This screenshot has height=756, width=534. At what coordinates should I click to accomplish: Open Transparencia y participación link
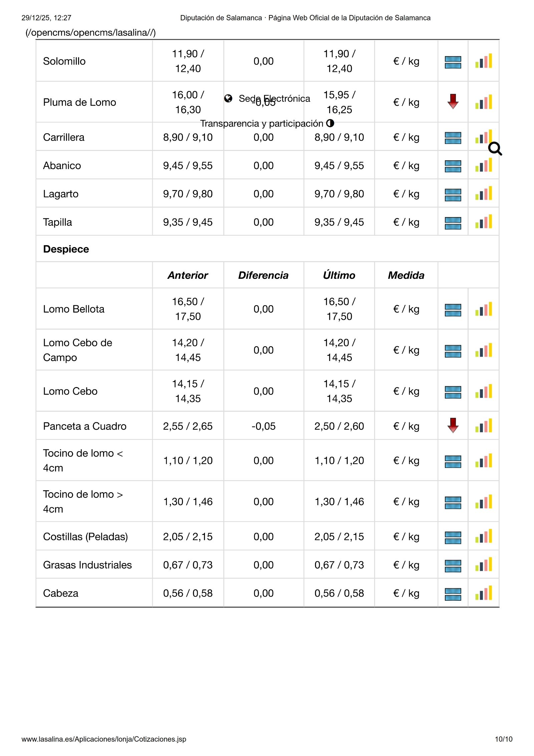[x=262, y=124]
